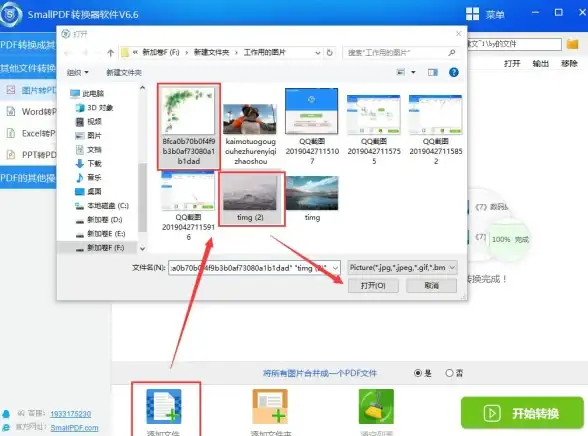The width and height of the screenshot is (588, 436).
Task: Click the clear list broom icon
Action: tap(376, 406)
